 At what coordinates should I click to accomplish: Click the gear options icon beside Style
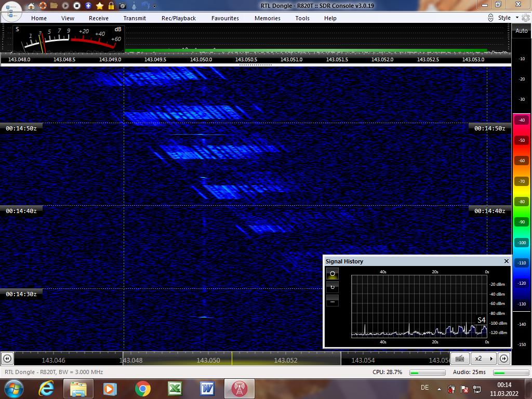[526, 18]
